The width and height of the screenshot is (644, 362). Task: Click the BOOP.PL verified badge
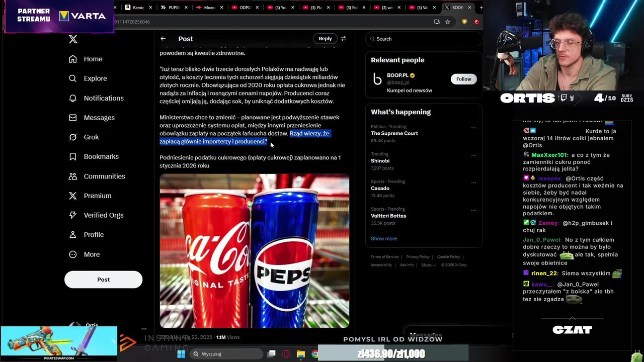pyautogui.click(x=413, y=75)
